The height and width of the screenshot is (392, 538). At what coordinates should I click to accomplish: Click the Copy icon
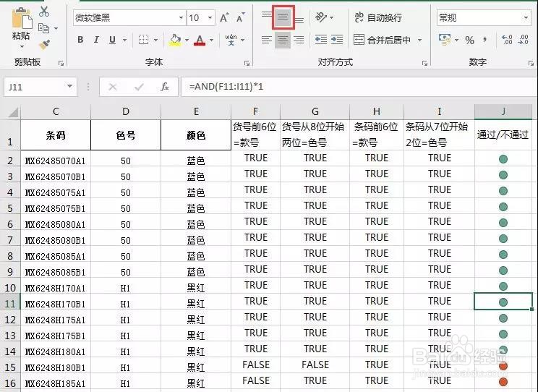point(43,28)
